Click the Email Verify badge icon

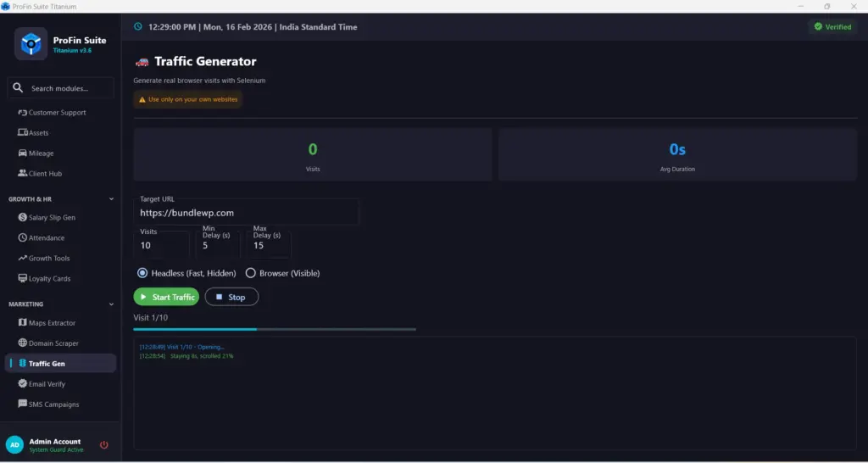point(23,383)
